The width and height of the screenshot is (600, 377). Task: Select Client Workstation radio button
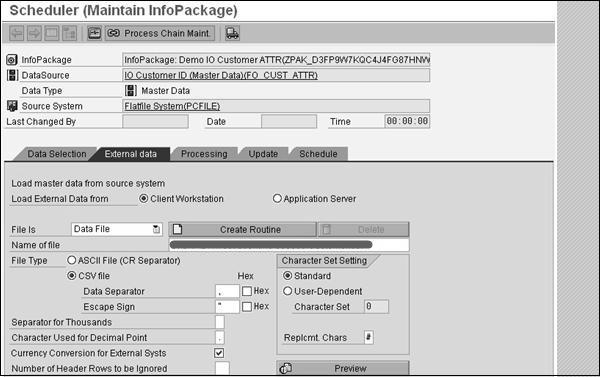[143, 199]
